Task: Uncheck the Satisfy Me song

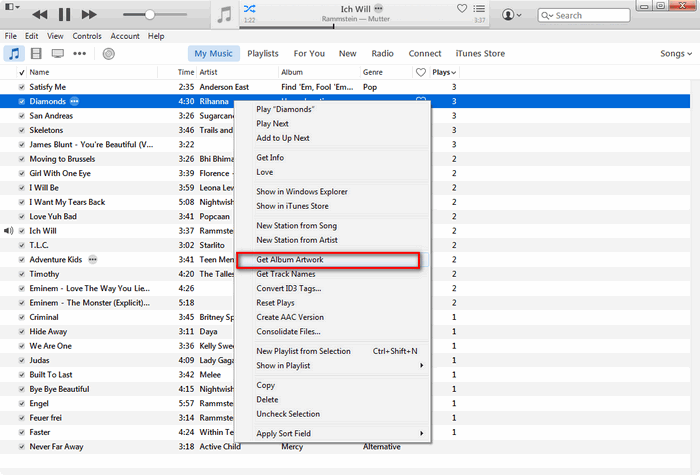Action: click(x=21, y=87)
